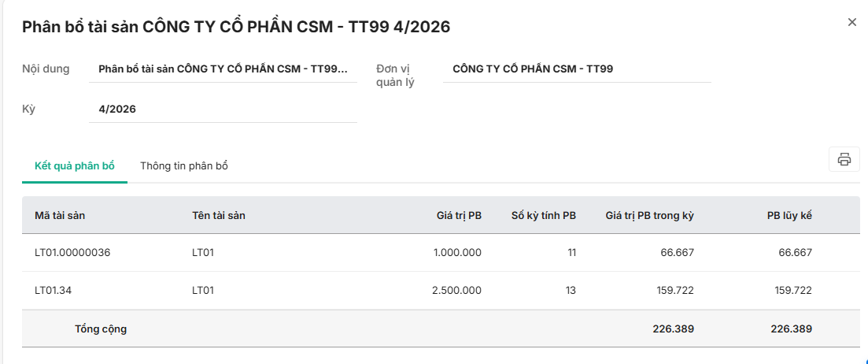Click Giá trị PB trong kỳ header
Image resolution: width=868 pixels, height=364 pixels.
[649, 216]
